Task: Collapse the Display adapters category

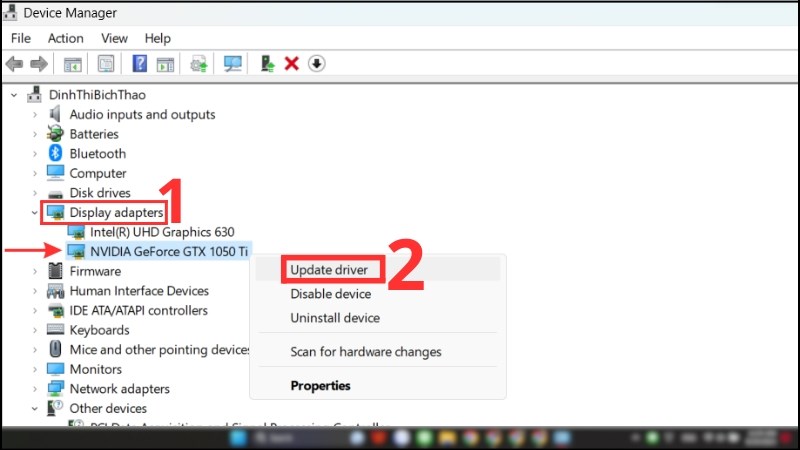Action: (x=37, y=213)
